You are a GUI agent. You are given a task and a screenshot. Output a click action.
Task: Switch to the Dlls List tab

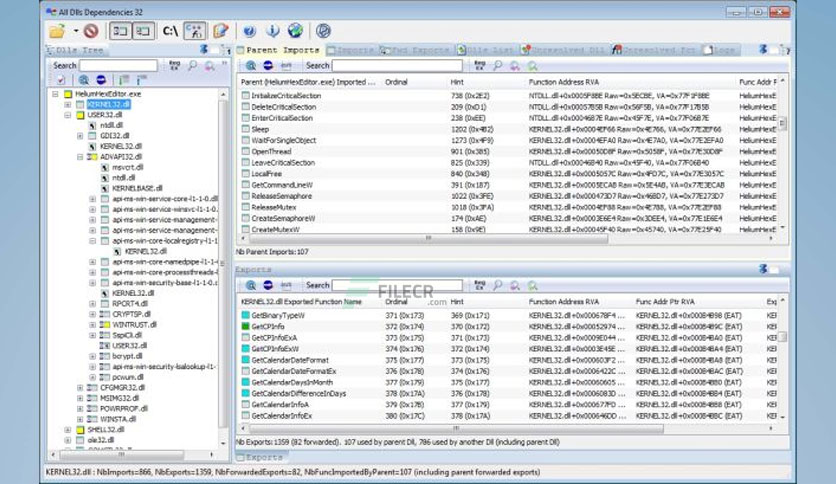[x=486, y=50]
